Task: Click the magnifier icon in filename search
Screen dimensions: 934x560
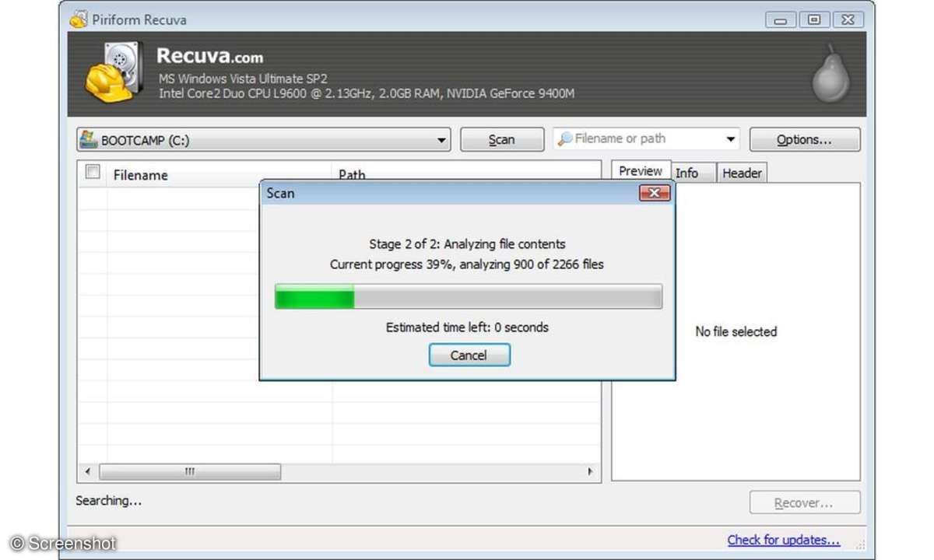Action: pyautogui.click(x=565, y=139)
